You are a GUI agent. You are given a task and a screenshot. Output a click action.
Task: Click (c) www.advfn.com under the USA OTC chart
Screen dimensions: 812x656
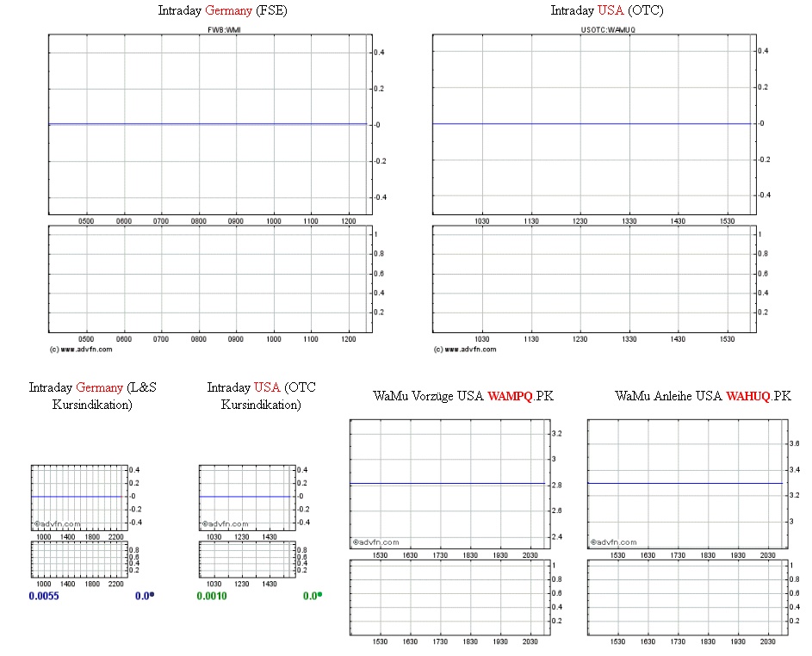tap(465, 350)
